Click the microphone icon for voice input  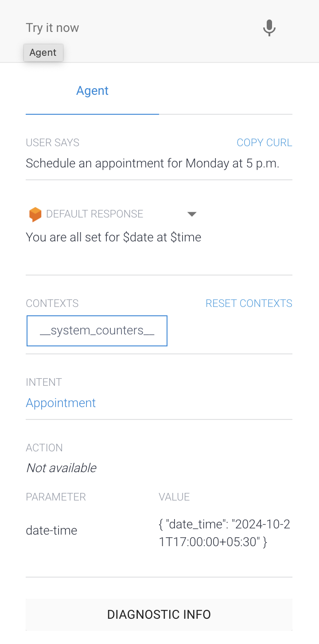coord(269,27)
